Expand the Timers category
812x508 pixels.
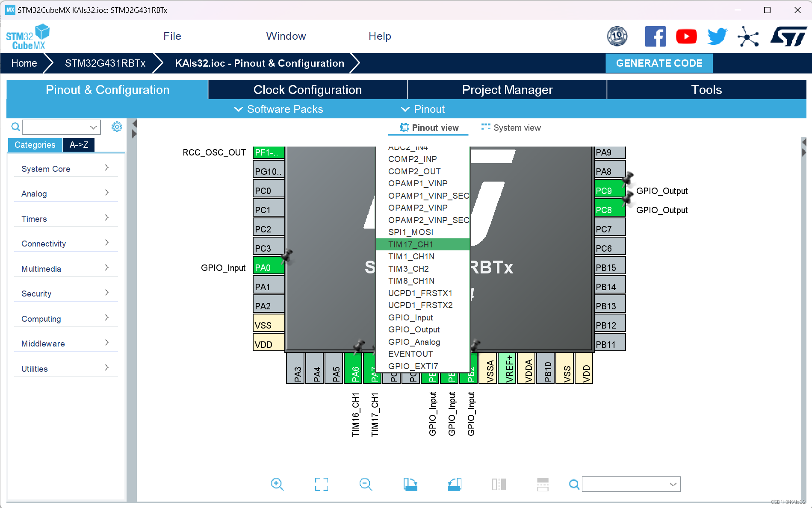pos(65,219)
